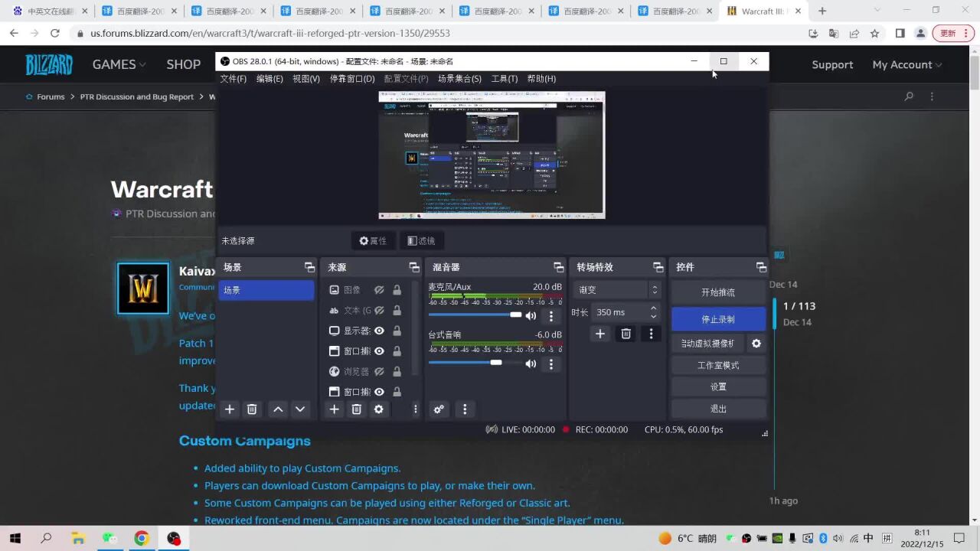Click the 时长 350 ms duration stepper arrows
980x551 pixels.
coord(653,312)
